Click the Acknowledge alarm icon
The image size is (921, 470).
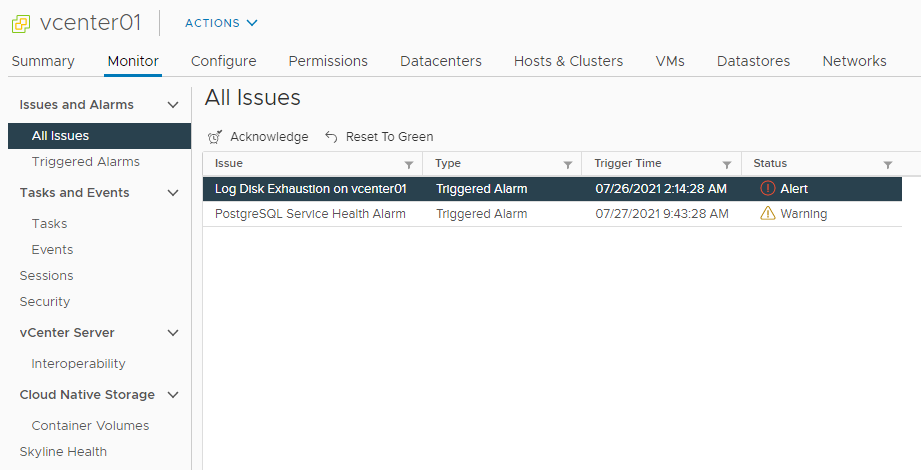(x=215, y=137)
